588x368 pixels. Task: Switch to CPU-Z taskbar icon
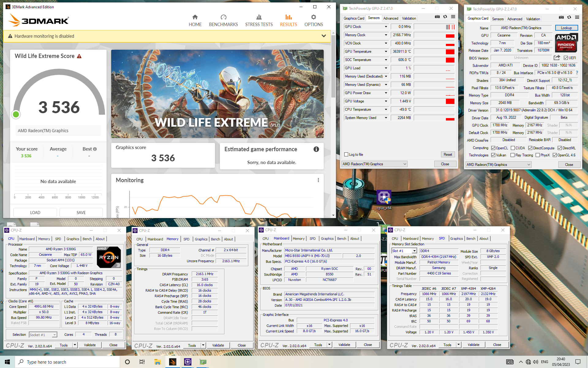coord(188,362)
